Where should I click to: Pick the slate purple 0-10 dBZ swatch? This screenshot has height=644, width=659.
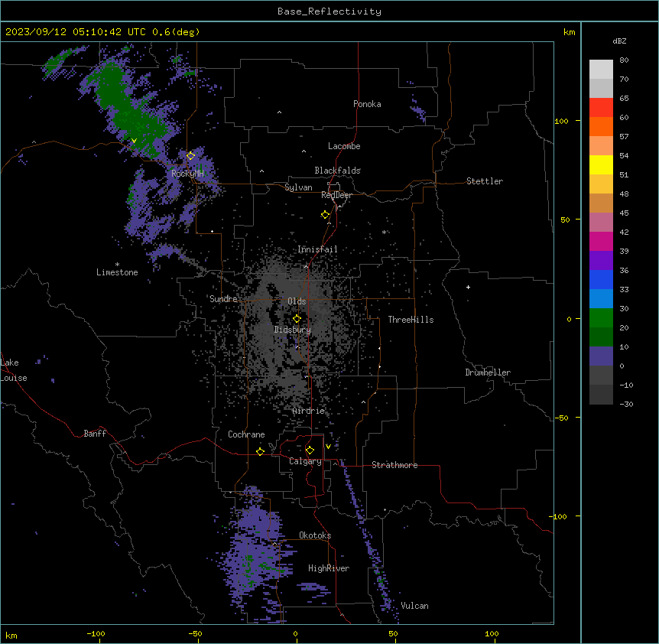(601, 356)
